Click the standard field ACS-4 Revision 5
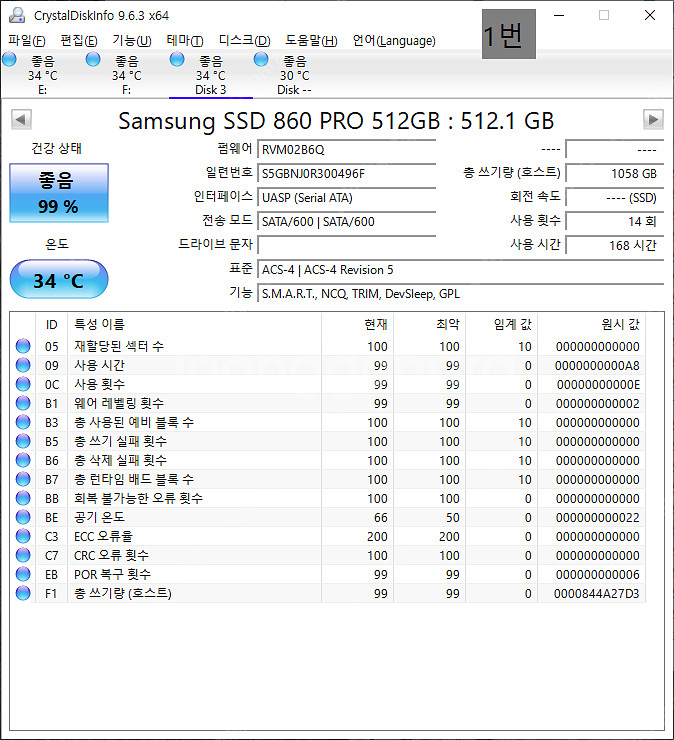 [x=461, y=269]
